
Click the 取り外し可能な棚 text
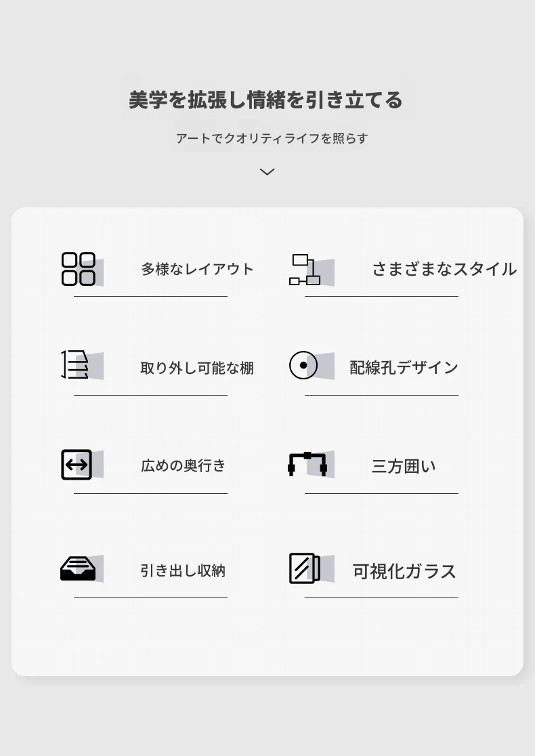[197, 368]
